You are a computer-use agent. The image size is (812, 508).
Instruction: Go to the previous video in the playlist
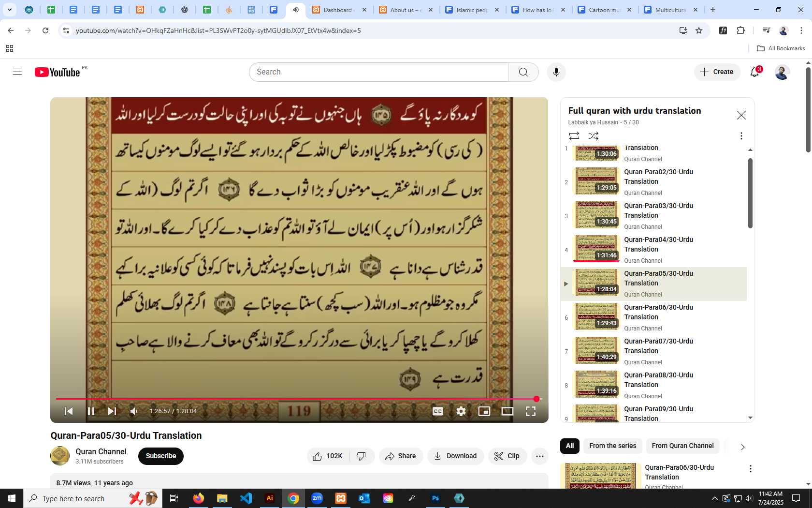69,411
